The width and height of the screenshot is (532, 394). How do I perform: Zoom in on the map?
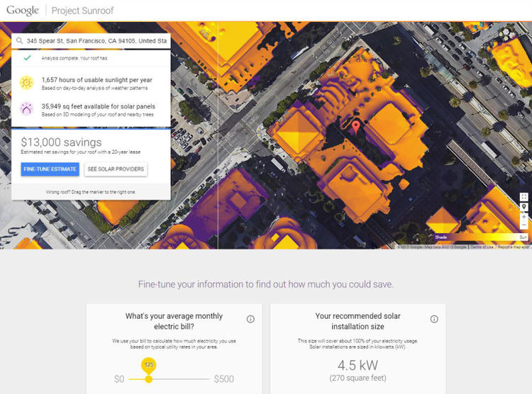pos(523,217)
